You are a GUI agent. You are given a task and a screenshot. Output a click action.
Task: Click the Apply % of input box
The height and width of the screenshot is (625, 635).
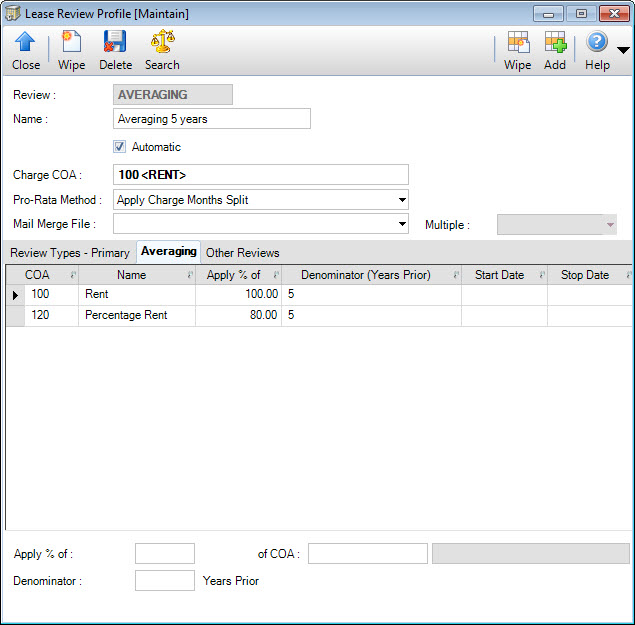pos(165,554)
